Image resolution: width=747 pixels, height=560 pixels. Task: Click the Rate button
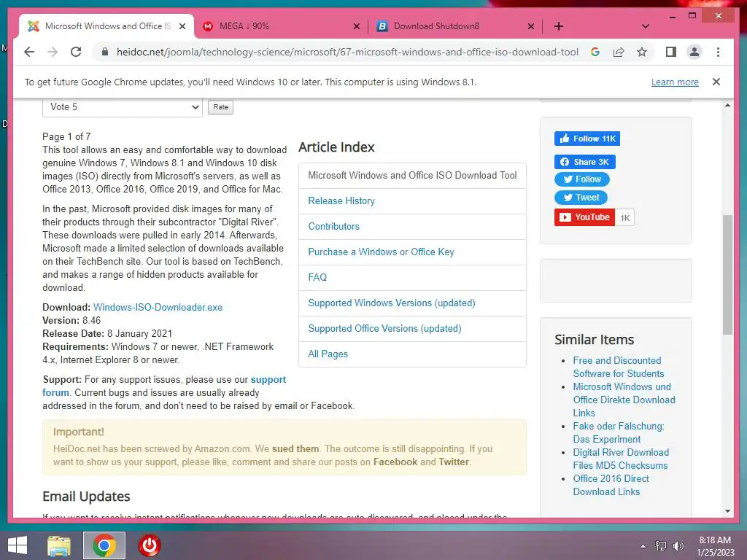(x=220, y=107)
